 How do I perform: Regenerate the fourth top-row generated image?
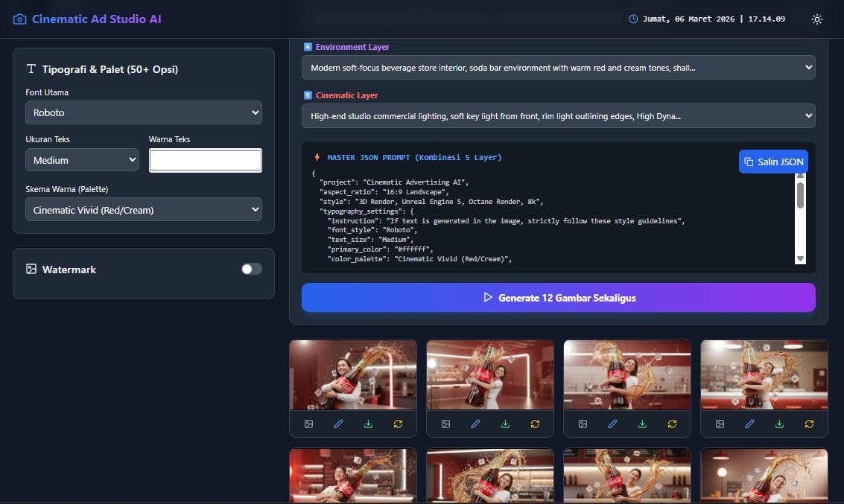click(809, 424)
